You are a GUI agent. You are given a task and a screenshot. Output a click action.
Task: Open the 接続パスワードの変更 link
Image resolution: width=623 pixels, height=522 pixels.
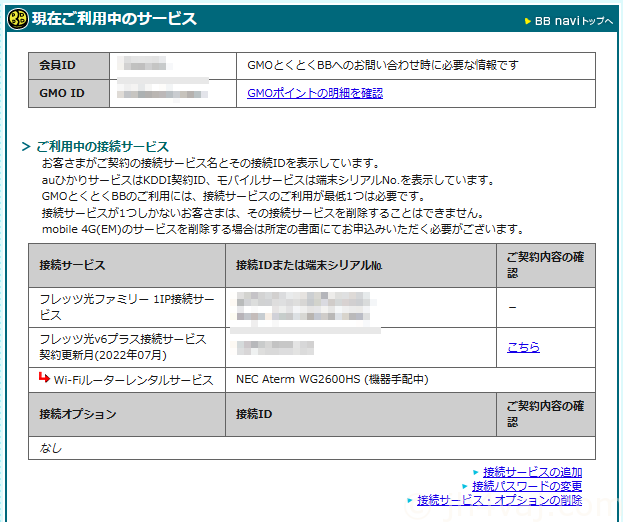click(x=527, y=486)
